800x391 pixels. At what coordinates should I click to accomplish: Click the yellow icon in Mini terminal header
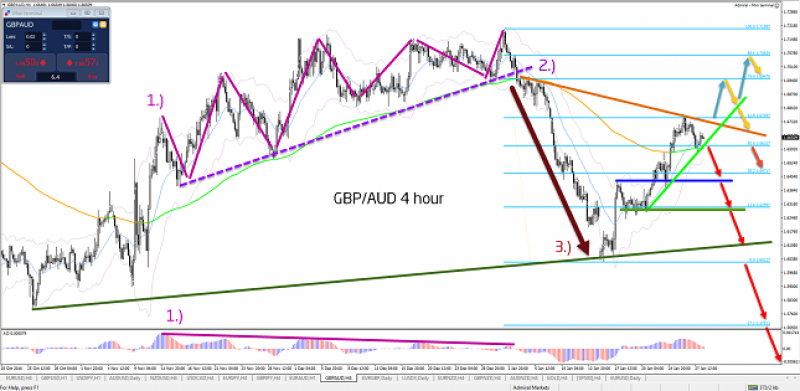coord(103,25)
